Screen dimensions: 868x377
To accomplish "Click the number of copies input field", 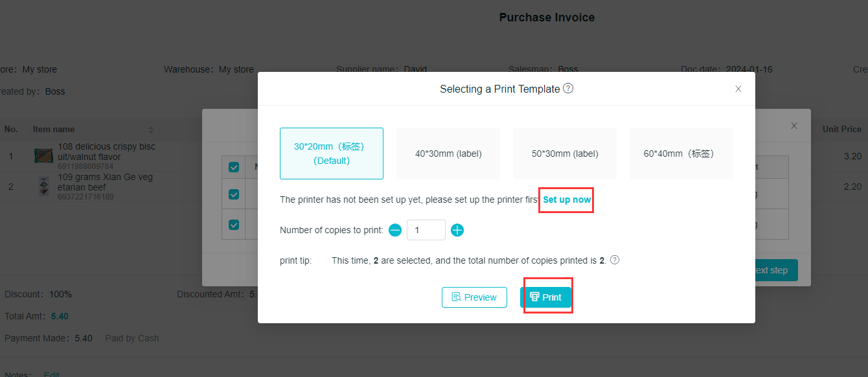I will tap(426, 230).
